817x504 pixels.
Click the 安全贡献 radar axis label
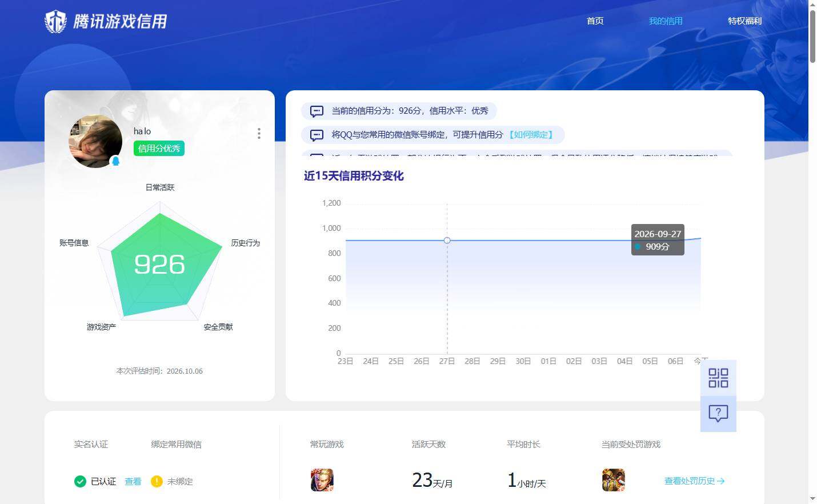coord(218,327)
